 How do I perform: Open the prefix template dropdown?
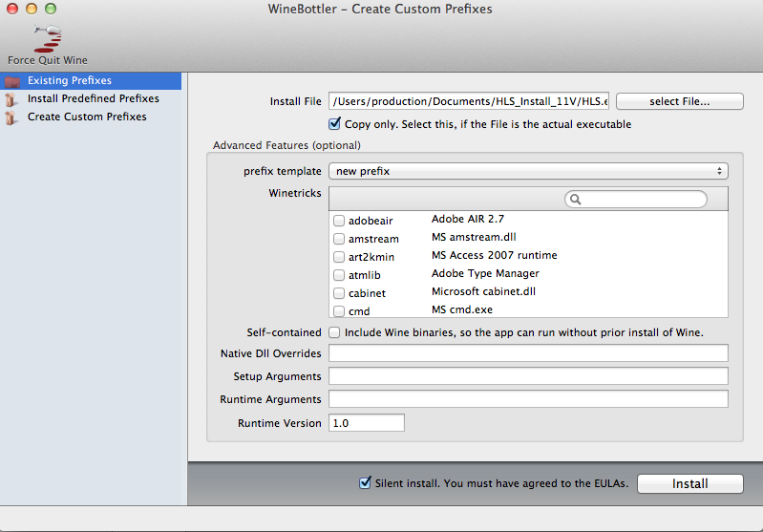coord(528,171)
